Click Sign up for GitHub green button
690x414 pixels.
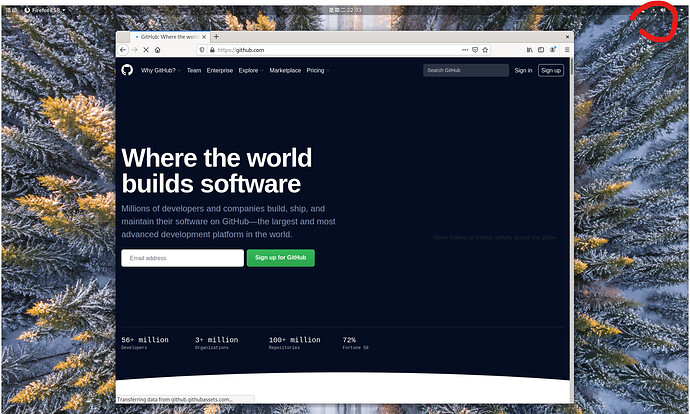coord(281,258)
